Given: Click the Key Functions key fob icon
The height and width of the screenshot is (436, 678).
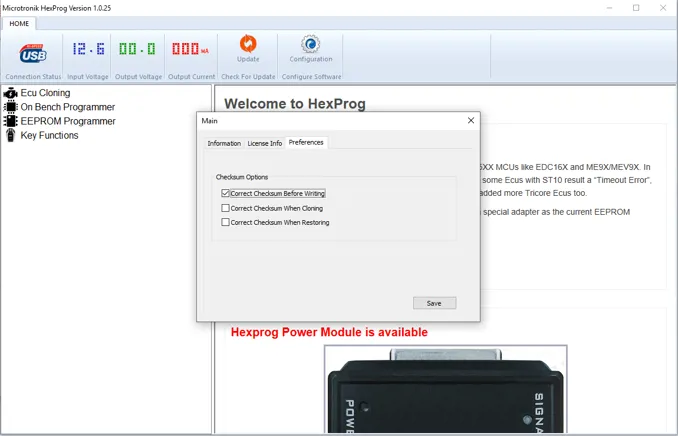Looking at the screenshot, I should coord(10,135).
